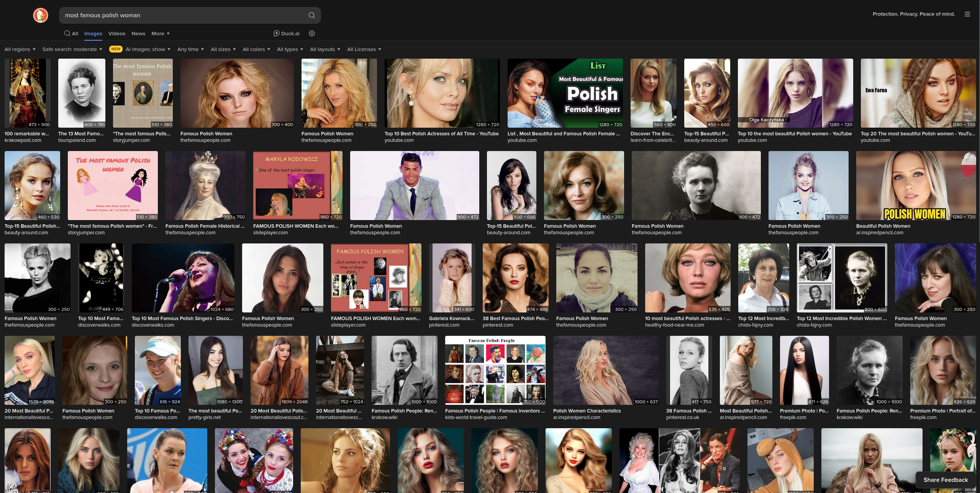Open the Top 10 Most Famous Polish Singers image
980x493 pixels.
click(x=183, y=278)
